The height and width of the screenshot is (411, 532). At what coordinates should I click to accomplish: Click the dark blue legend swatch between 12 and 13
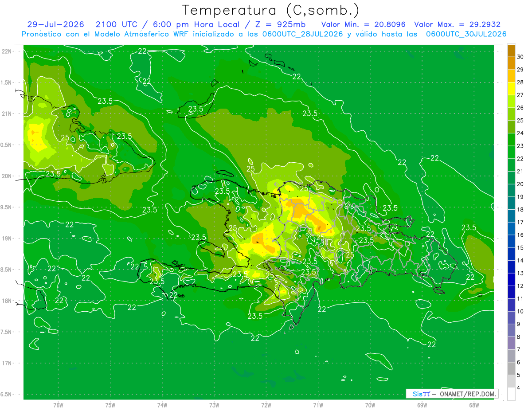tap(511, 280)
